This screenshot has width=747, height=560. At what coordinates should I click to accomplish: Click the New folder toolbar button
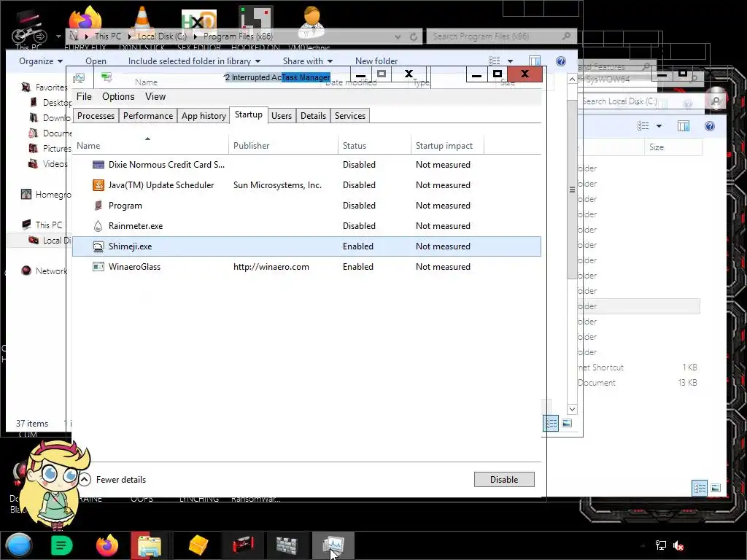(x=376, y=61)
